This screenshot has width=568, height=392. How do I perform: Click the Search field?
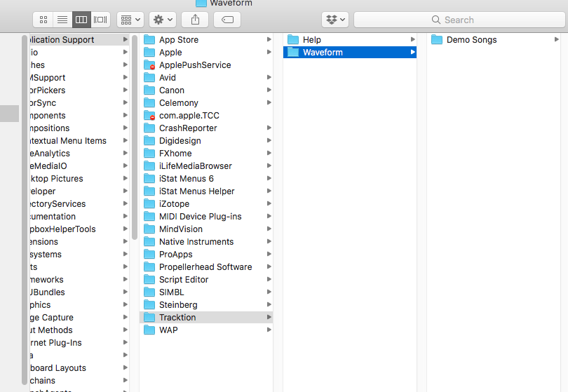[x=459, y=20]
